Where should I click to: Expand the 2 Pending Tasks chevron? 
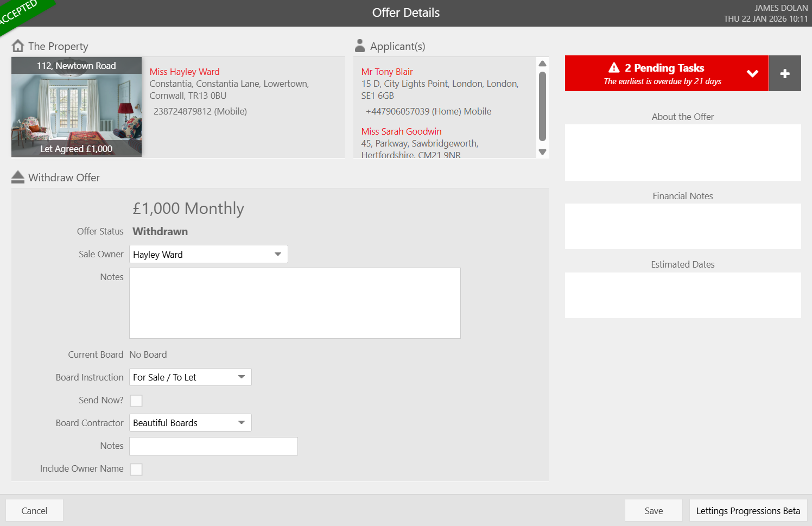(752, 73)
